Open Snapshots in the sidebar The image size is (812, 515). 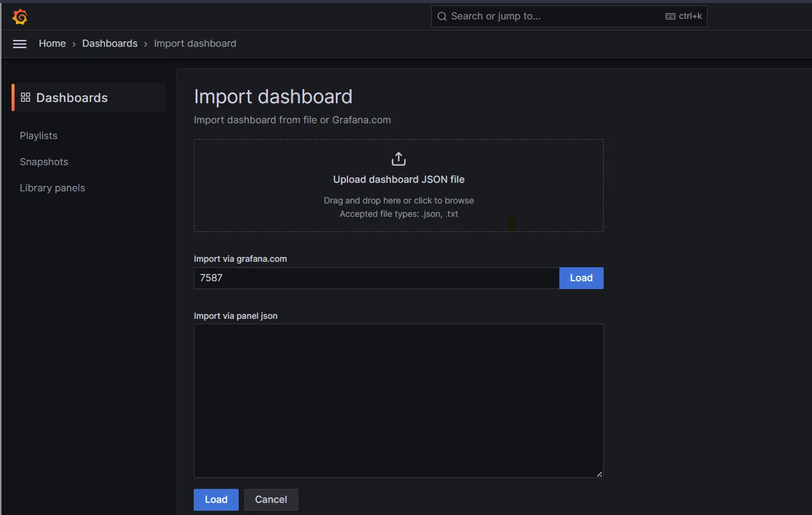coord(44,162)
